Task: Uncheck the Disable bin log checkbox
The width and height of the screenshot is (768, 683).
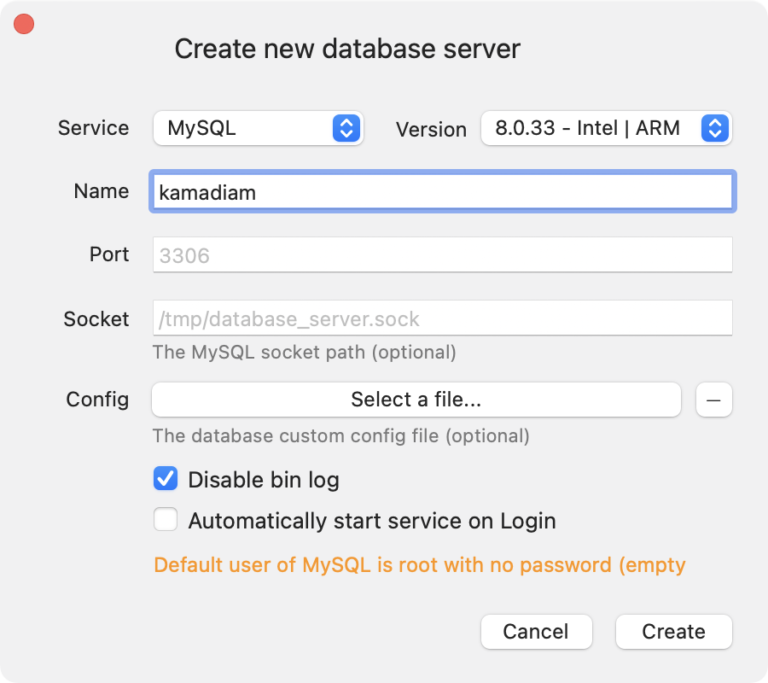Action: (x=165, y=480)
